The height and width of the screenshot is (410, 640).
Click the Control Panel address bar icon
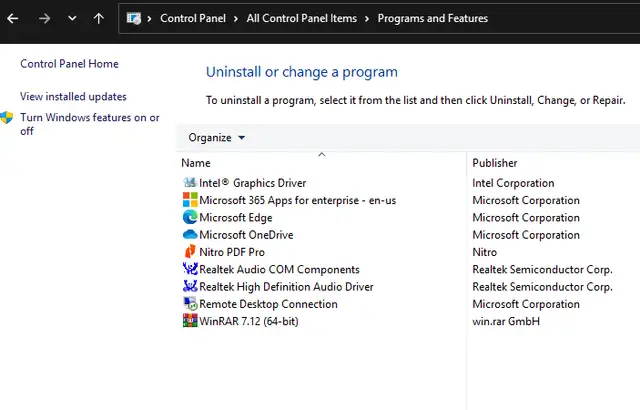[x=133, y=18]
